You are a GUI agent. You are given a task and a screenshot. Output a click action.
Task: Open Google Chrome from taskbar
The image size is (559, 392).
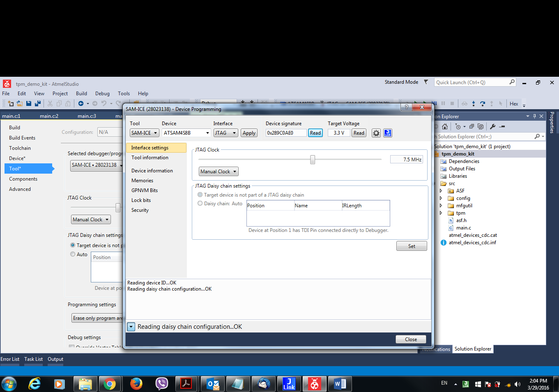click(x=109, y=384)
